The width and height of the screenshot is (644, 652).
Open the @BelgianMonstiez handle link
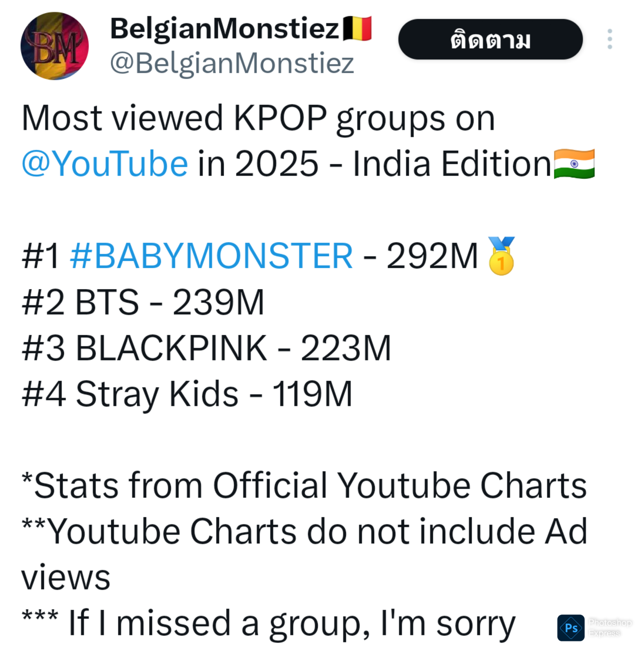(x=232, y=63)
